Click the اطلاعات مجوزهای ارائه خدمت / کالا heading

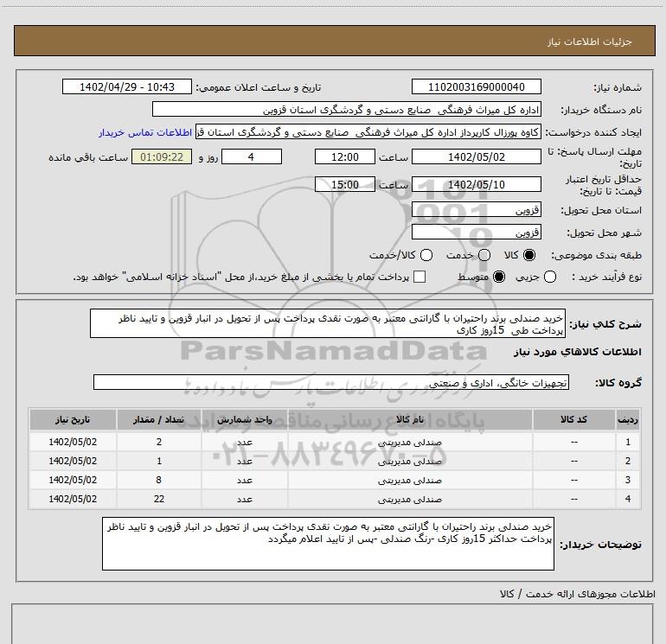(577, 594)
